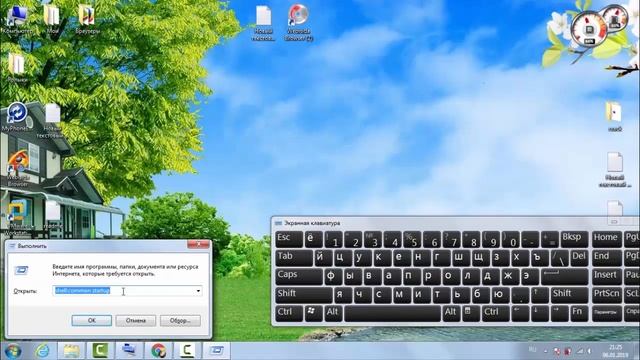The height and width of the screenshot is (360, 640).
Task: Tap the End key on on-screen keyboard
Action: click(x=607, y=258)
